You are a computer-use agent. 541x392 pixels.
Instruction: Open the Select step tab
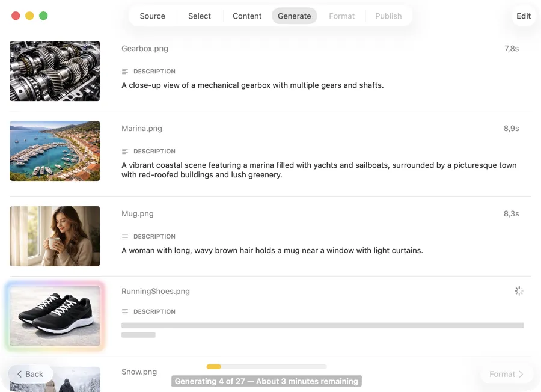click(x=199, y=16)
